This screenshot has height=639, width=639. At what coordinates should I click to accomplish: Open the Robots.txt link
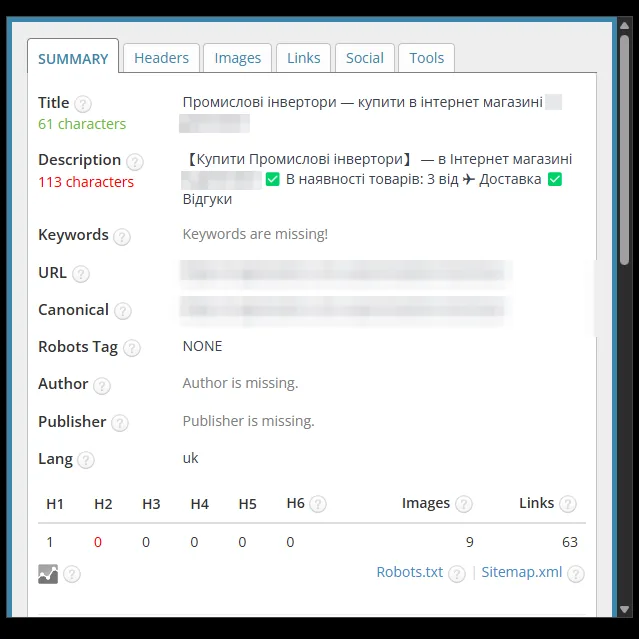coord(410,572)
